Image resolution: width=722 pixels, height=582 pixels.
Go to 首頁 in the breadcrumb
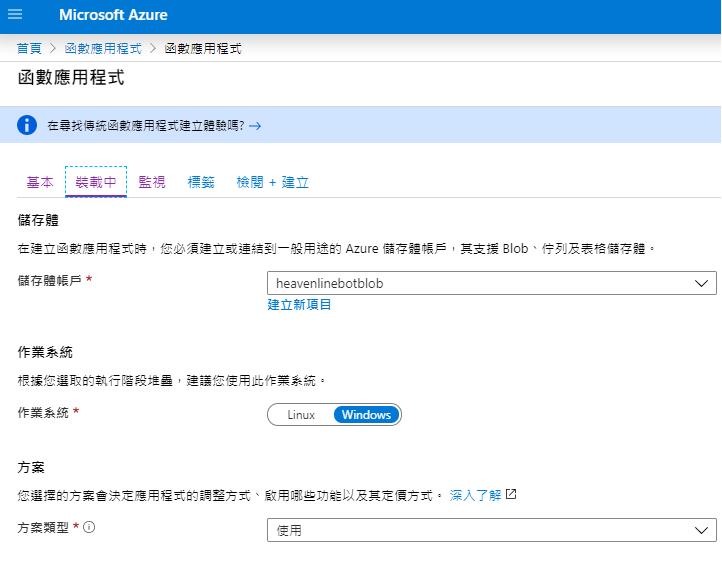[29, 48]
